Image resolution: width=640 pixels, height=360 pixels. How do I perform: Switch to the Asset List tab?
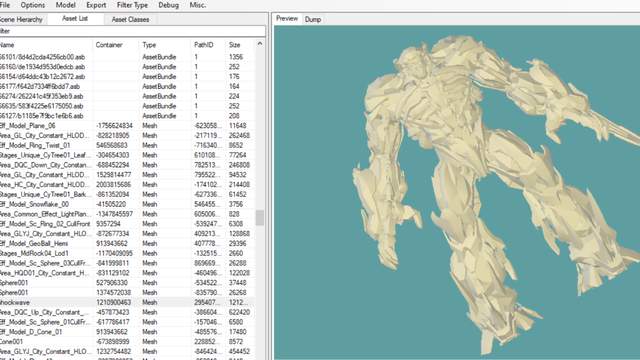coord(75,19)
